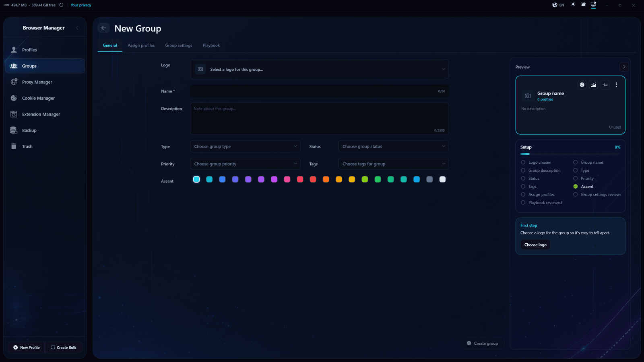Click the Create Bulk button
Viewport: 644px width, 362px height.
point(64,348)
